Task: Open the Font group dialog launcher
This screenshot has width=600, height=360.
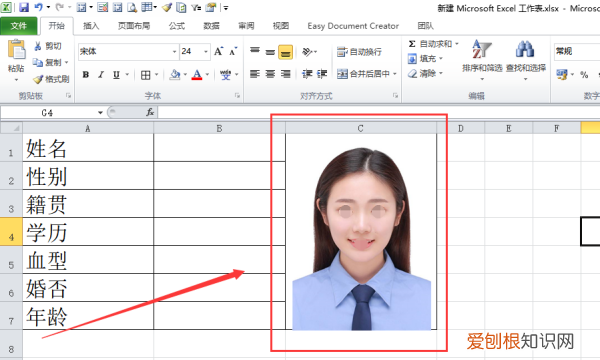Action: (237, 96)
